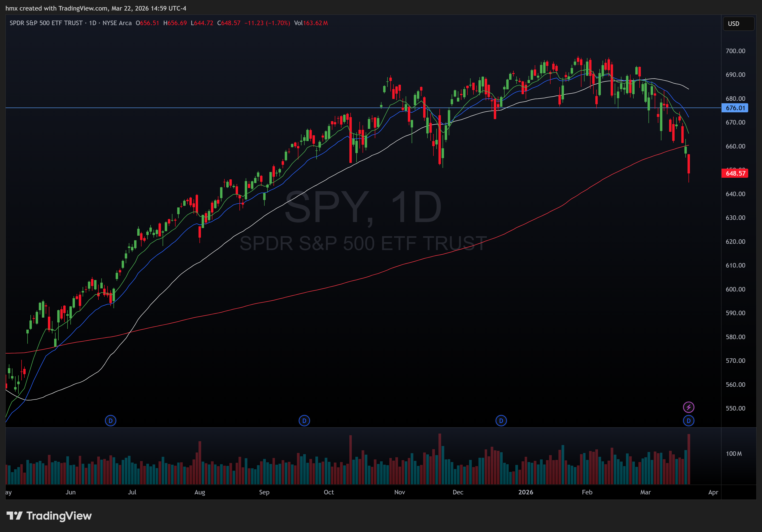
Task: Click the last red candle on chart
Action: click(689, 164)
